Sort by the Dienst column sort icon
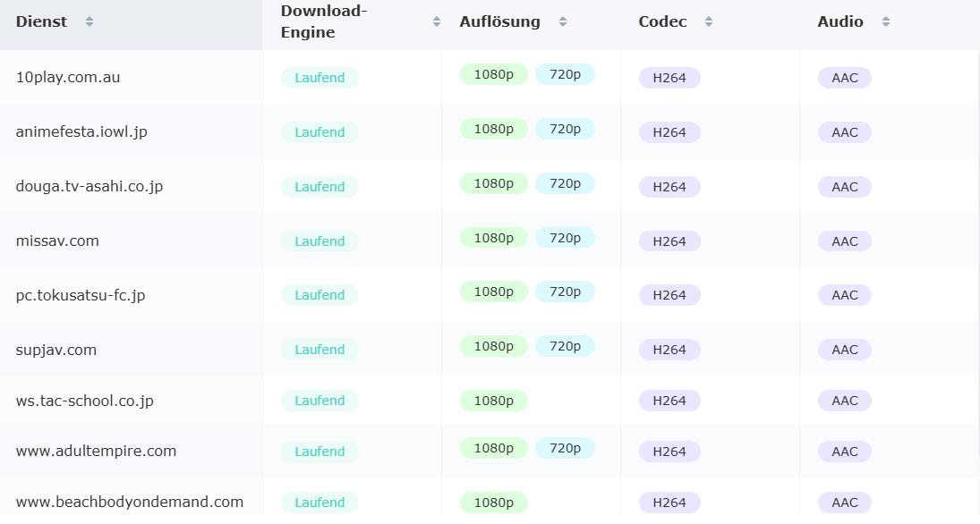980x524 pixels. click(x=89, y=21)
